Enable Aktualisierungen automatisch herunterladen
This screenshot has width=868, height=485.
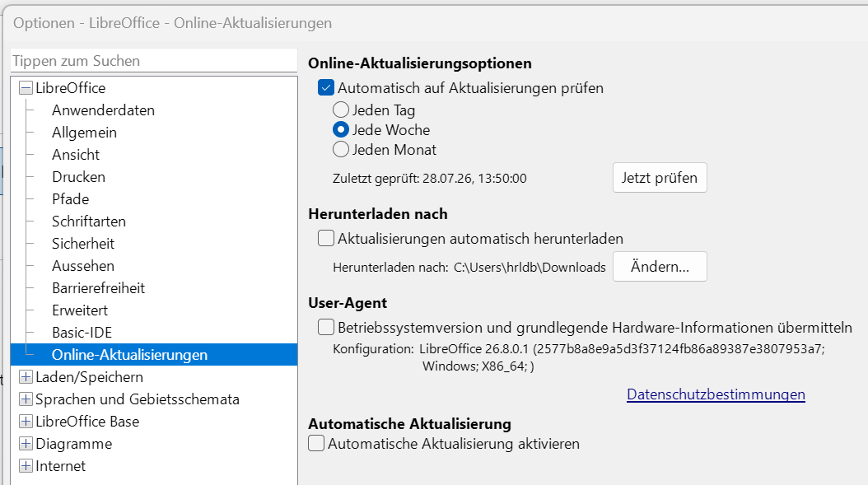(326, 239)
